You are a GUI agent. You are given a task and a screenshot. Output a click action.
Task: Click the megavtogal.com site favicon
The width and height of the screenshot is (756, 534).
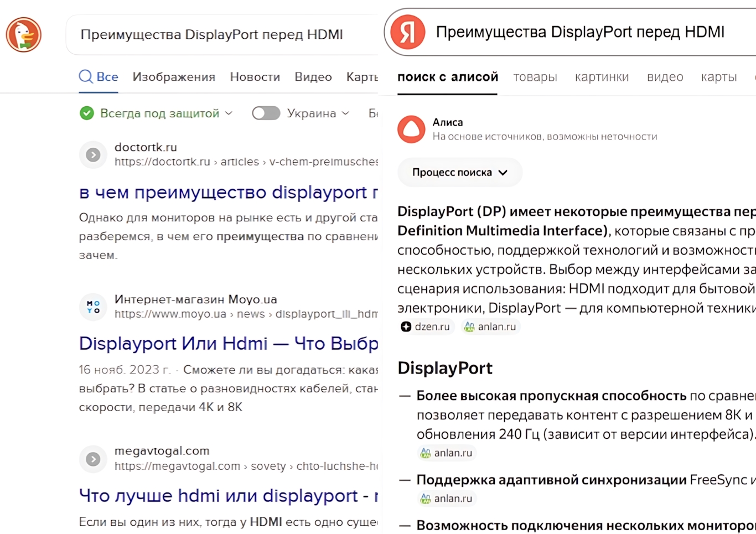point(93,459)
